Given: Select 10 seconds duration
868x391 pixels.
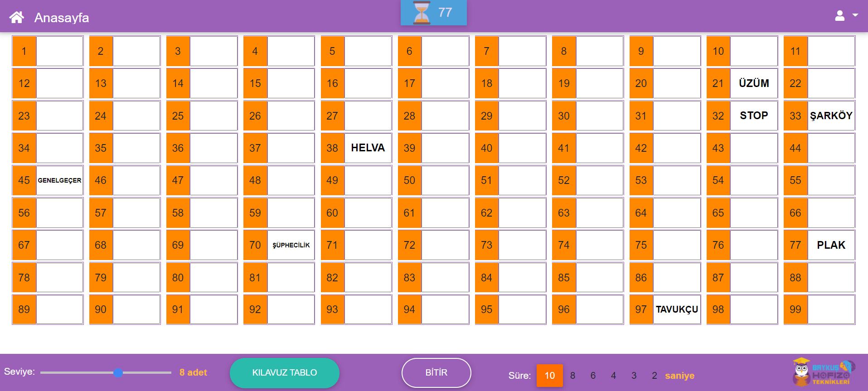Looking at the screenshot, I should click(x=549, y=376).
